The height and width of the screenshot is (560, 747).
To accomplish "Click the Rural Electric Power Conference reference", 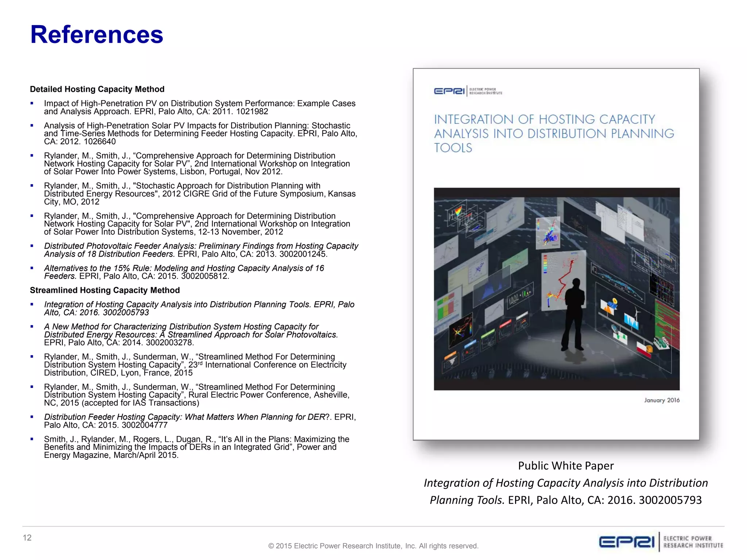I will pos(196,395).
